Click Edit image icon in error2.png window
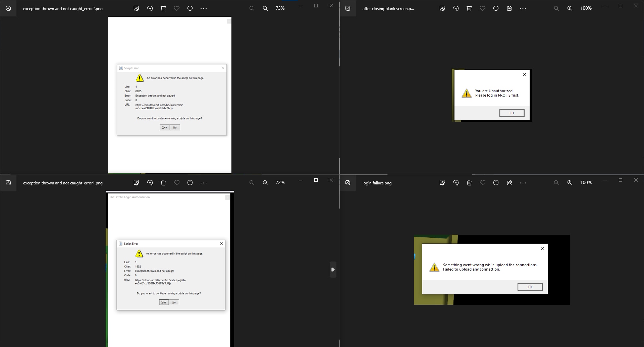 [x=136, y=8]
